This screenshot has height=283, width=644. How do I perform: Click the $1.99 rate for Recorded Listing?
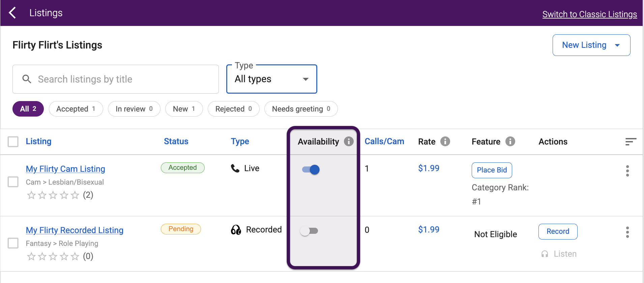click(429, 229)
